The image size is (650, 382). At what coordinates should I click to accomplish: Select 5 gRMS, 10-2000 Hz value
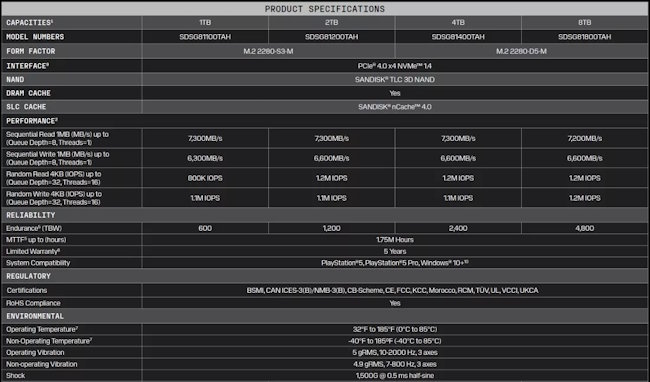pyautogui.click(x=395, y=353)
